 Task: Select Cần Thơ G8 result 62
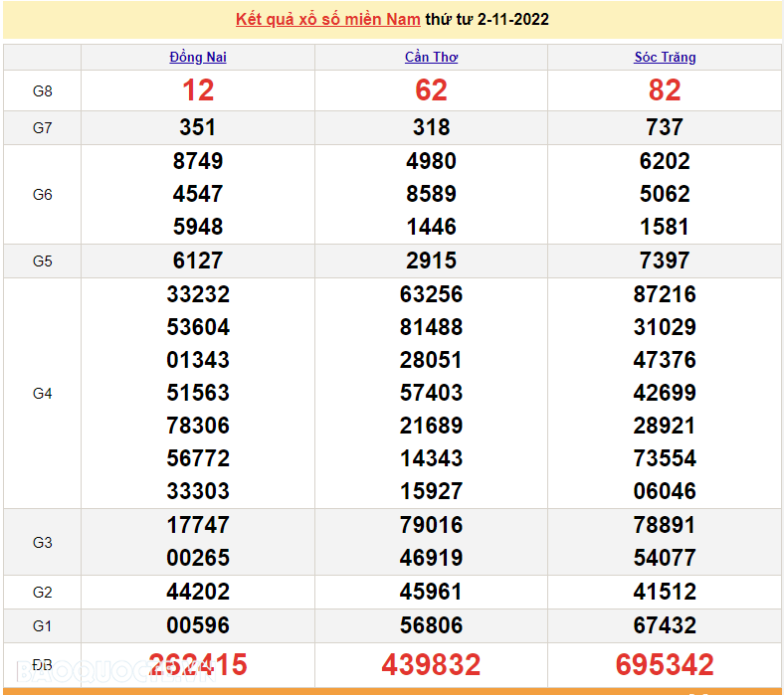(431, 91)
